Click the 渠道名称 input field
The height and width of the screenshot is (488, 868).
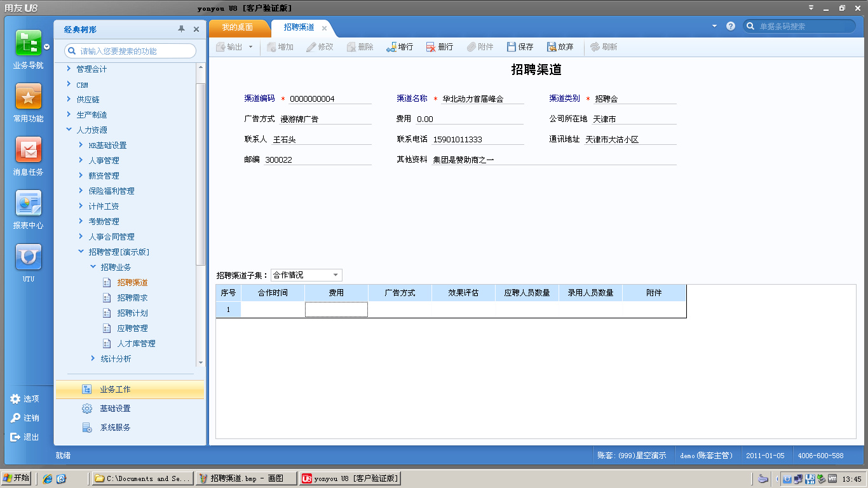point(483,99)
